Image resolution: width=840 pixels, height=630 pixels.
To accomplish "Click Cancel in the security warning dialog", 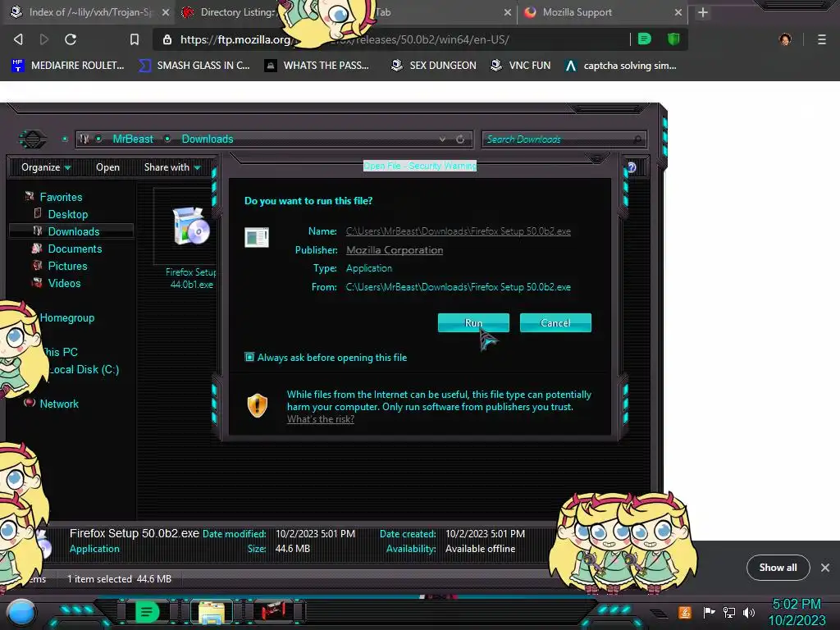I will tap(555, 322).
